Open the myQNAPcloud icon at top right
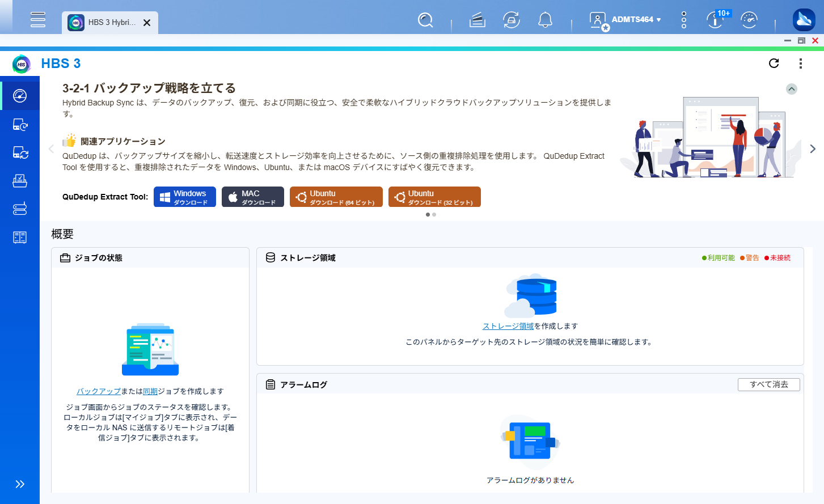Image resolution: width=824 pixels, height=504 pixels. pos(804,20)
